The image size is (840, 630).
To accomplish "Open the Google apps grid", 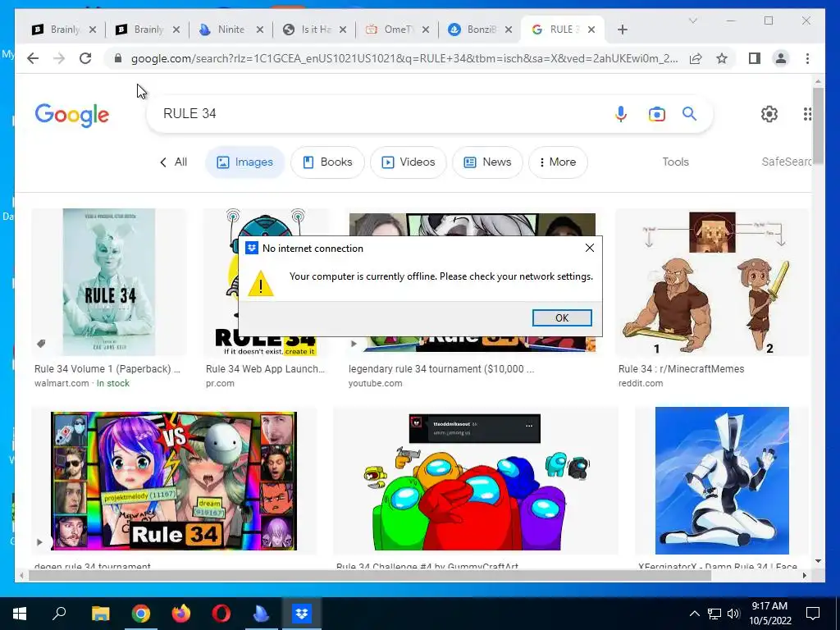I will click(x=807, y=113).
